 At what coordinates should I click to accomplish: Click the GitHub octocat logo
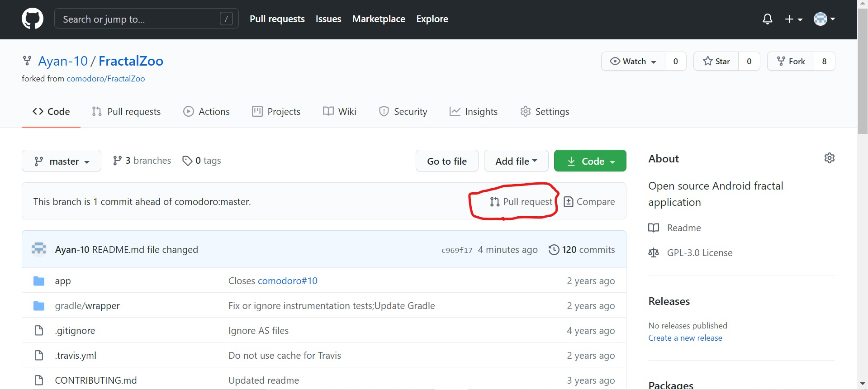[33, 19]
